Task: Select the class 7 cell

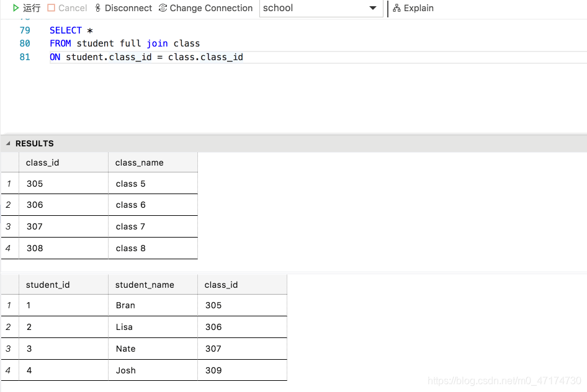Action: click(153, 226)
